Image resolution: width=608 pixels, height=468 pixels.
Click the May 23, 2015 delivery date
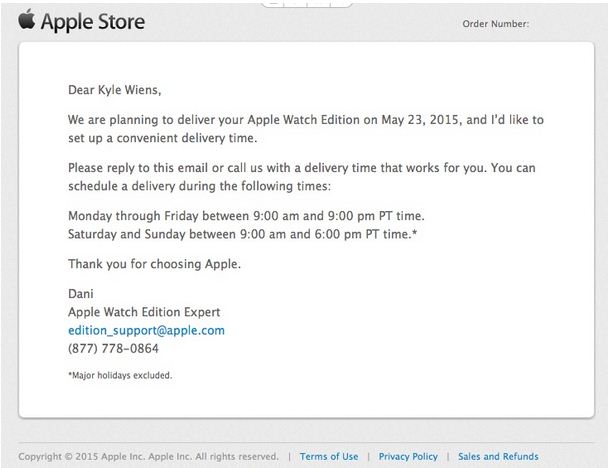(x=421, y=120)
